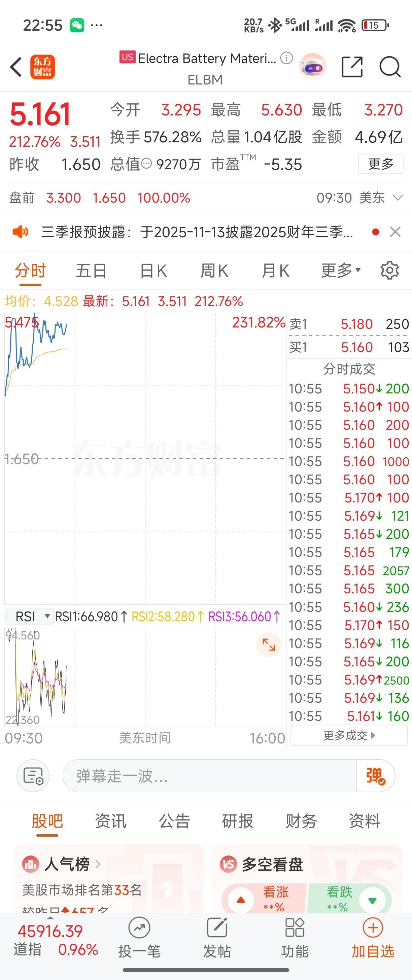
Task: Tap the 道指 45916.39 index ticker
Action: point(56,940)
